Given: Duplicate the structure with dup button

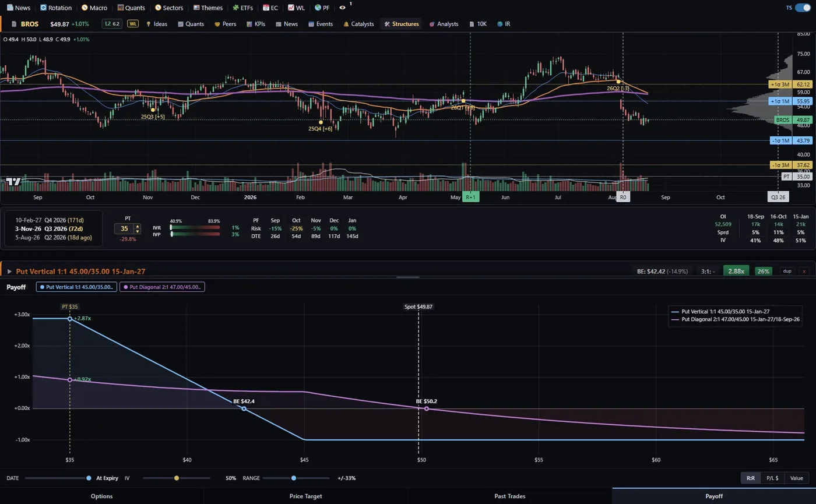Looking at the screenshot, I should [787, 272].
